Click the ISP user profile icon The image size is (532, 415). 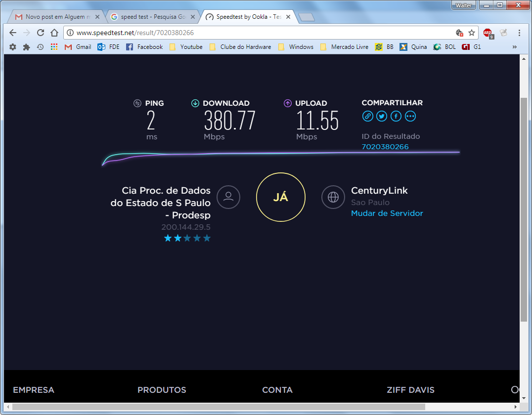click(x=228, y=197)
